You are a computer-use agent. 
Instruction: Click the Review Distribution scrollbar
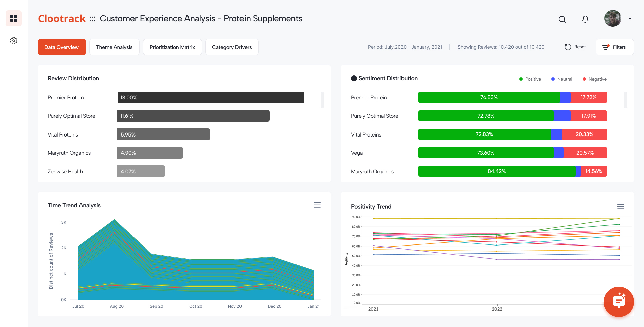click(x=322, y=100)
